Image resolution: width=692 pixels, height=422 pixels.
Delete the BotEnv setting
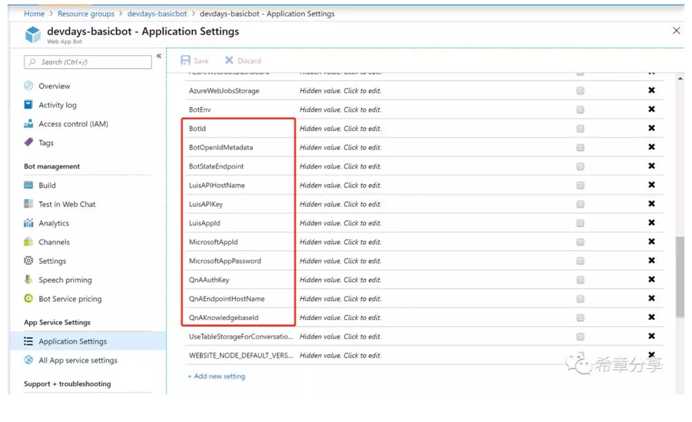coord(651,109)
